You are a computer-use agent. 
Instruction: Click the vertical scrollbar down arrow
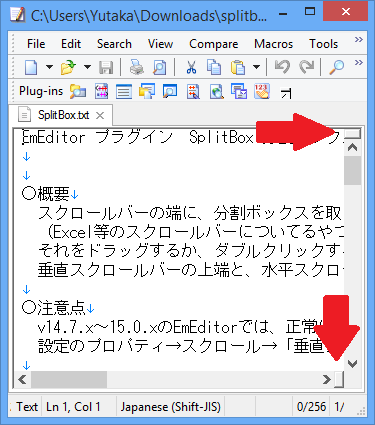click(353, 363)
